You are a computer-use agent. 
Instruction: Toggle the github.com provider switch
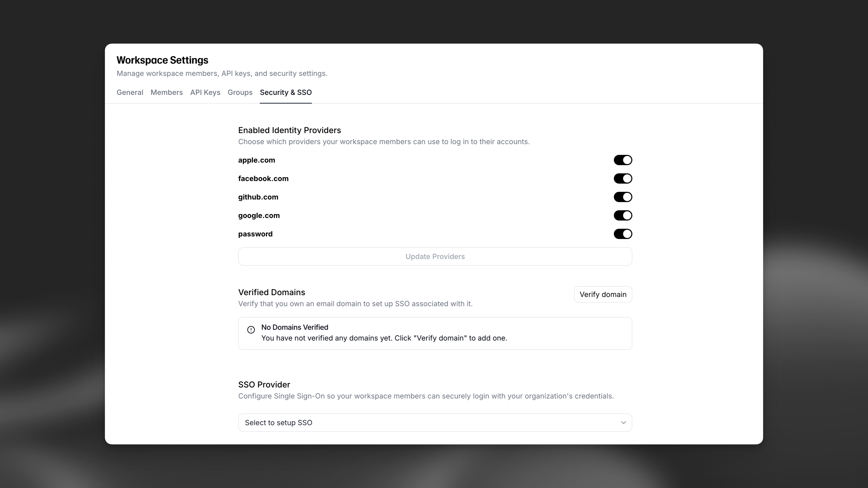tap(622, 197)
